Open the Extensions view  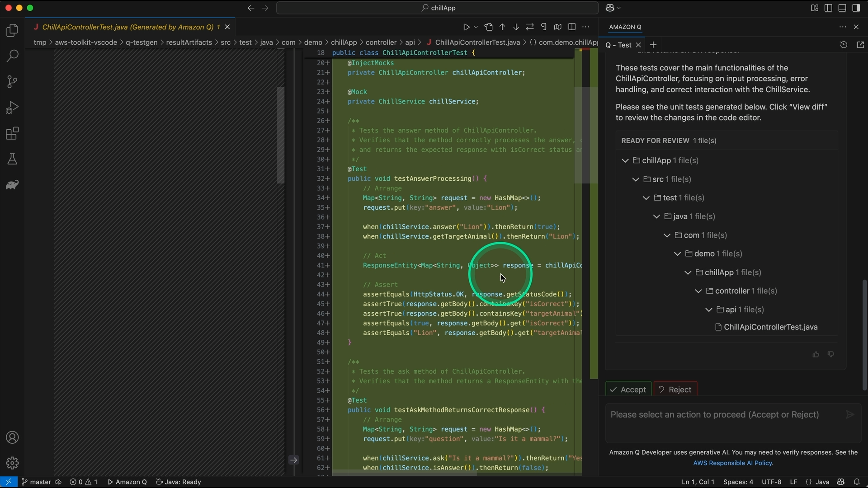[x=12, y=133]
